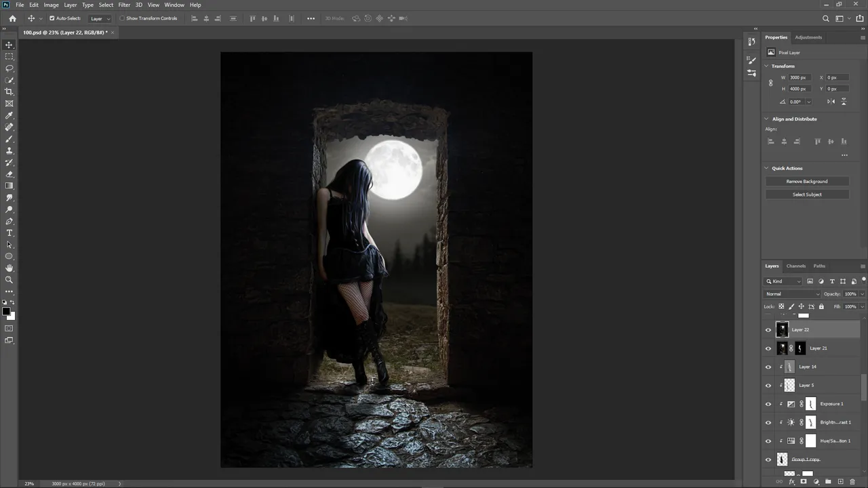Open the File menu
Image resolution: width=868 pixels, height=488 pixels.
tap(20, 5)
